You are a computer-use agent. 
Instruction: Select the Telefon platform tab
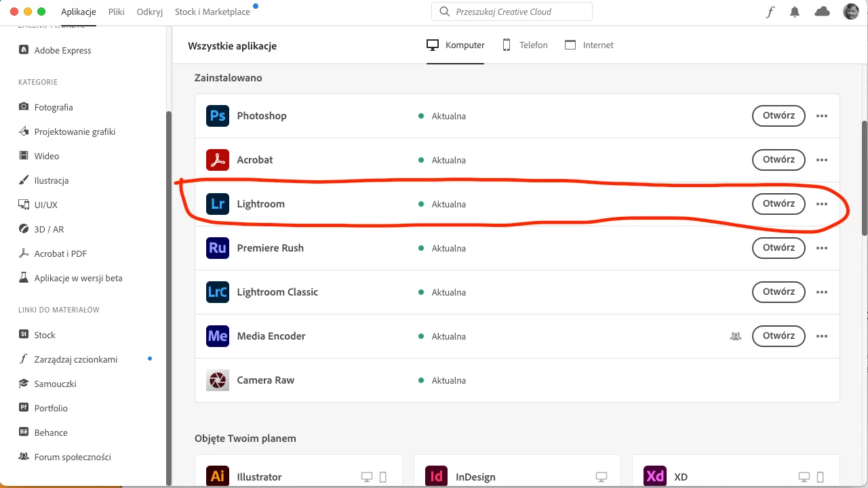(525, 45)
